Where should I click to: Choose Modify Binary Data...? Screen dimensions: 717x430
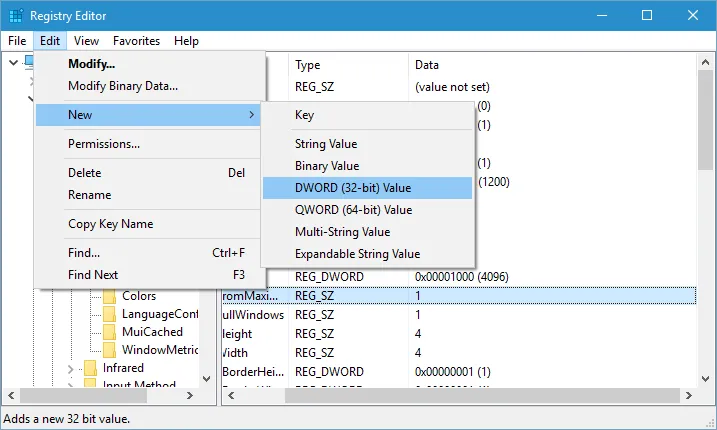[150, 86]
